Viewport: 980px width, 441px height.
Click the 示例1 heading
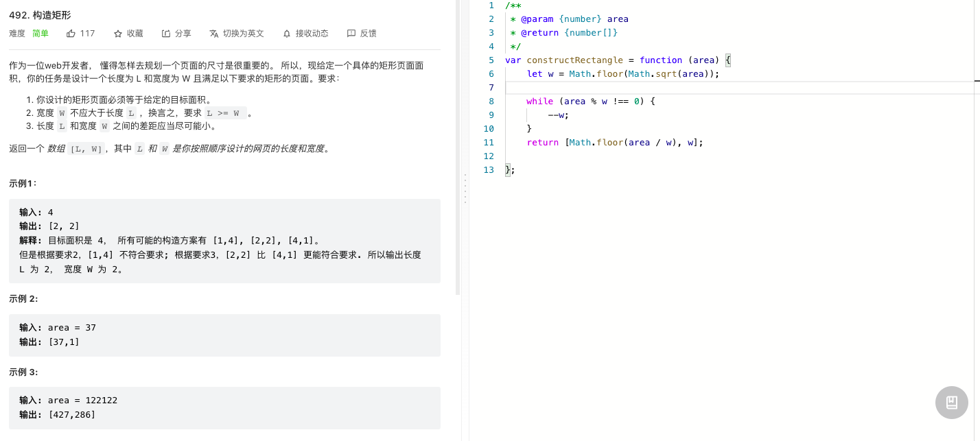click(23, 184)
